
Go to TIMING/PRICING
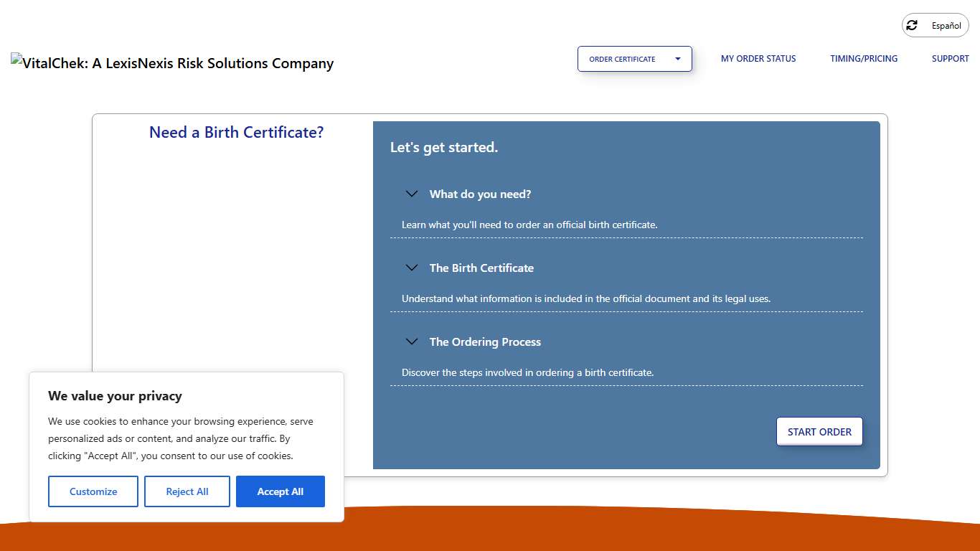864,59
